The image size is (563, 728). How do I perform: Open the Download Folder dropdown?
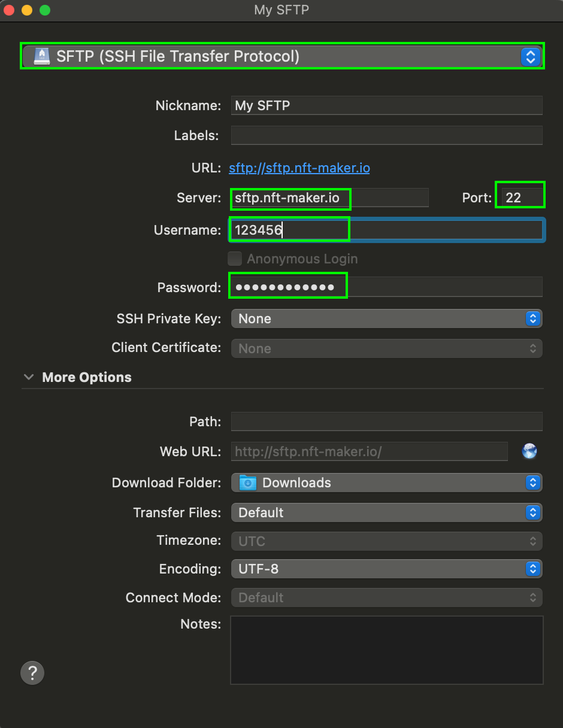386,483
